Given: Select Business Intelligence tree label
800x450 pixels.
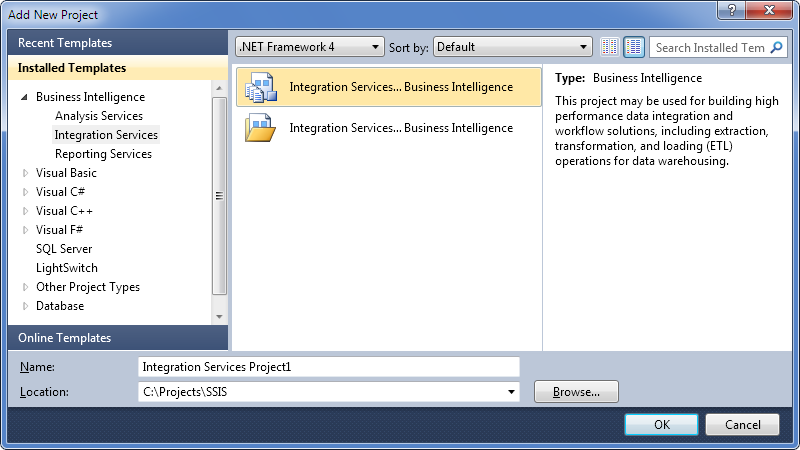Looking at the screenshot, I should pyautogui.click(x=90, y=97).
